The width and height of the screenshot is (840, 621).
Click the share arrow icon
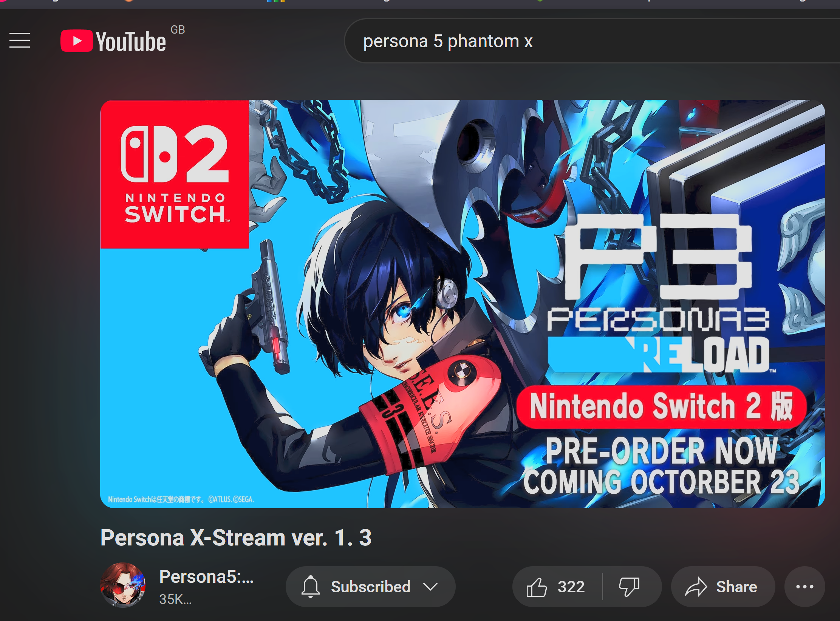(x=696, y=587)
